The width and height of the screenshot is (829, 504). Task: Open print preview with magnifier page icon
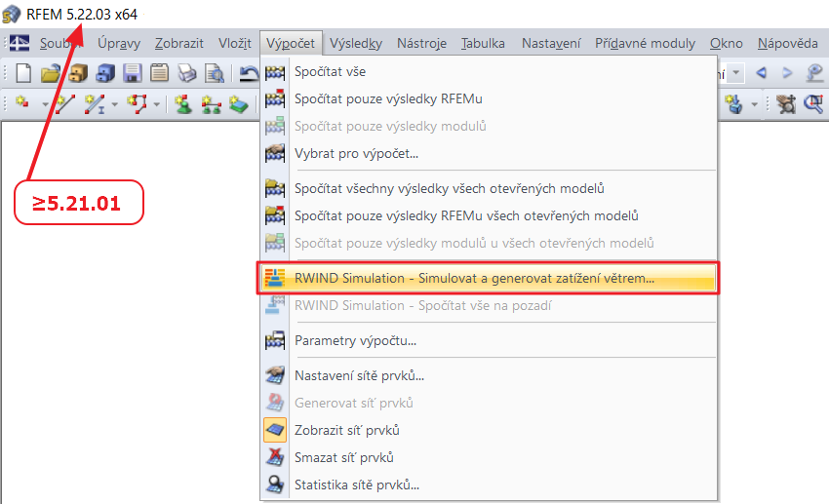pos(215,73)
